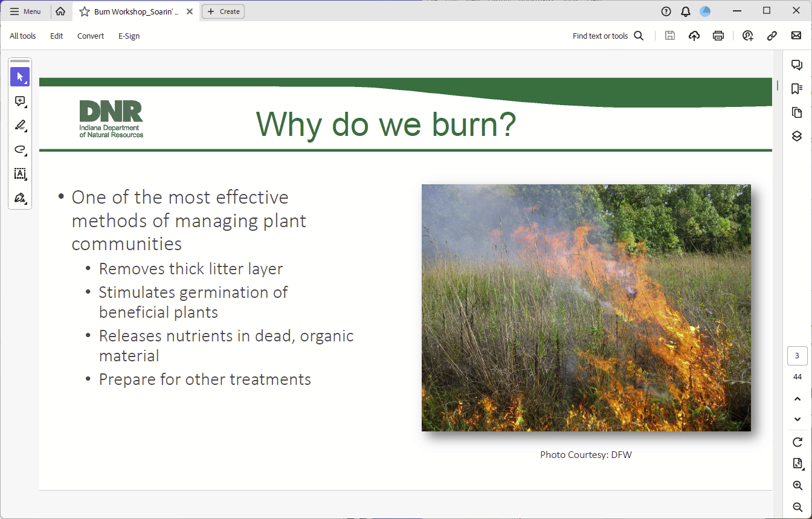Open the Edit menu
This screenshot has height=519, width=812.
(x=57, y=36)
